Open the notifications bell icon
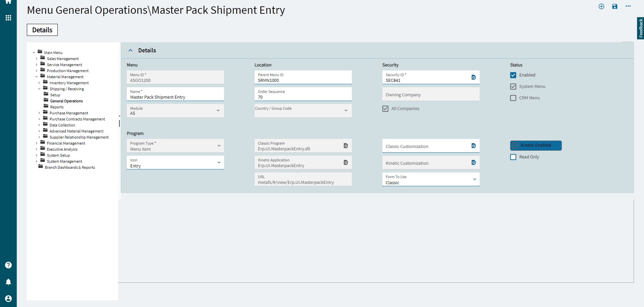This screenshot has width=644, height=307. point(8,282)
